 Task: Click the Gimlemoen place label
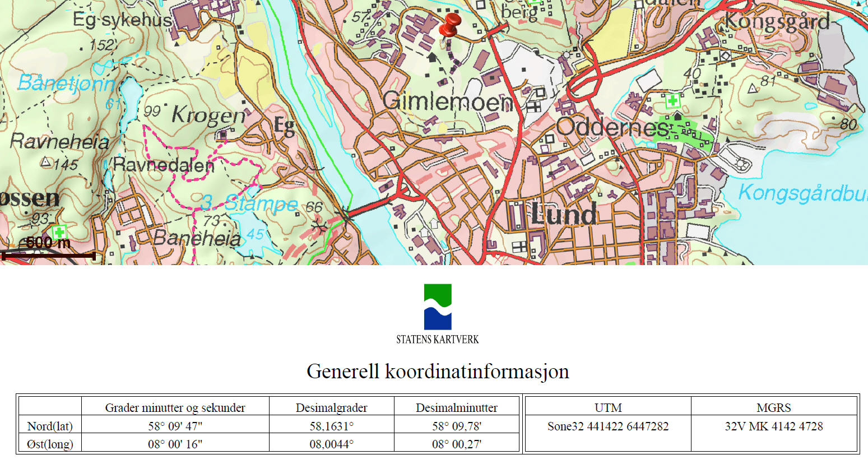coord(448,102)
